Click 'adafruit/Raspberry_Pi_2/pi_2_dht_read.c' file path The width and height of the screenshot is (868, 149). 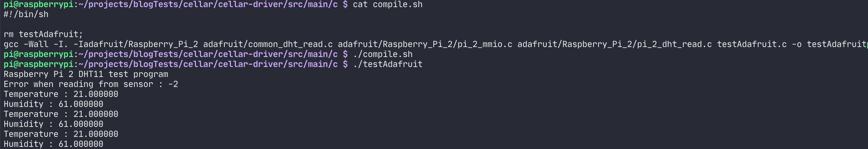(x=615, y=45)
